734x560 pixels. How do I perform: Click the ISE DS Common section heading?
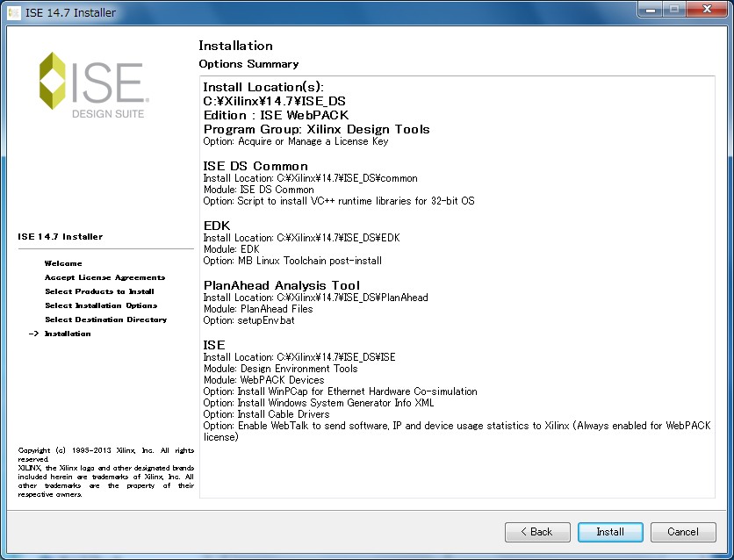(255, 166)
